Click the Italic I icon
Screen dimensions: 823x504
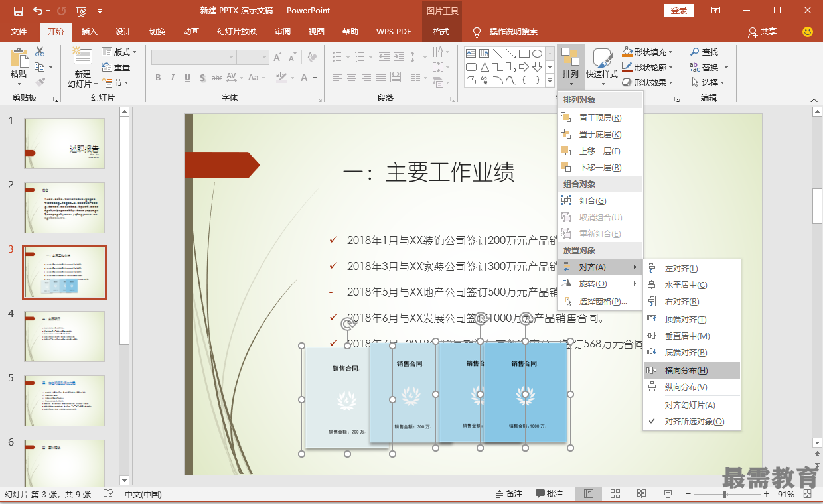(173, 78)
